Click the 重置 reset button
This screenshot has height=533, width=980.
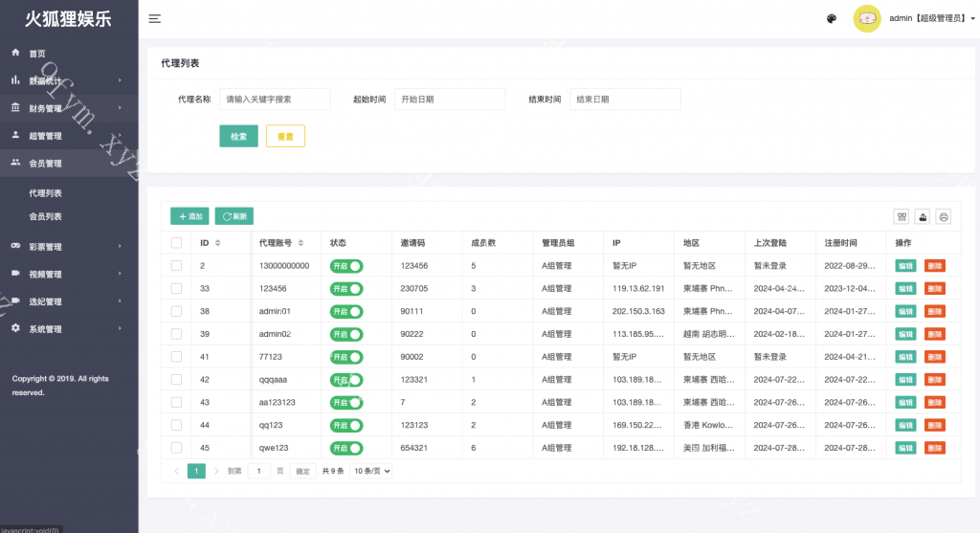coord(285,136)
